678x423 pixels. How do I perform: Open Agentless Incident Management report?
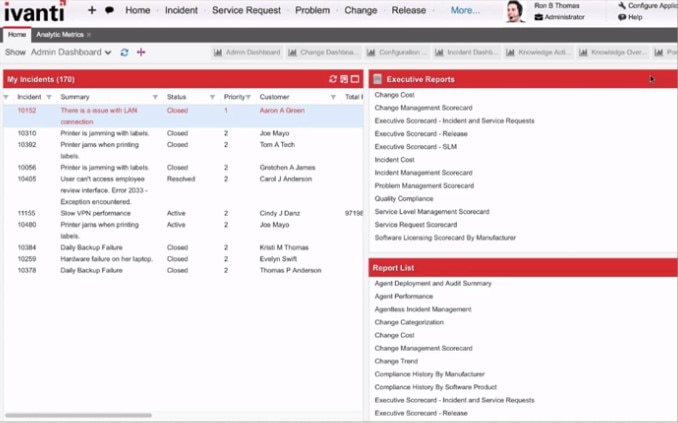point(423,309)
